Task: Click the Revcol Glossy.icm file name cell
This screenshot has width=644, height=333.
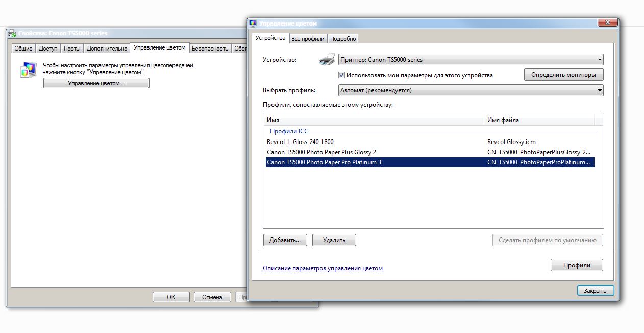Action: 512,141
